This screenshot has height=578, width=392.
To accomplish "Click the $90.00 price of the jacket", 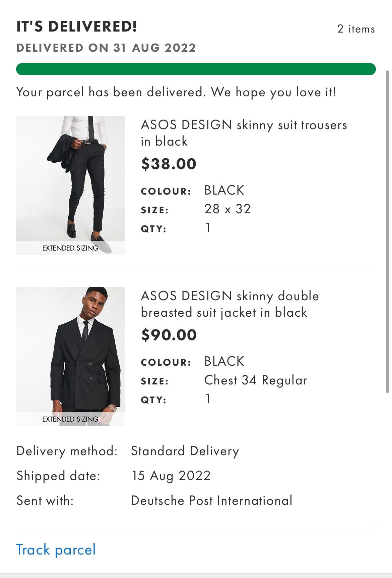I will point(169,335).
